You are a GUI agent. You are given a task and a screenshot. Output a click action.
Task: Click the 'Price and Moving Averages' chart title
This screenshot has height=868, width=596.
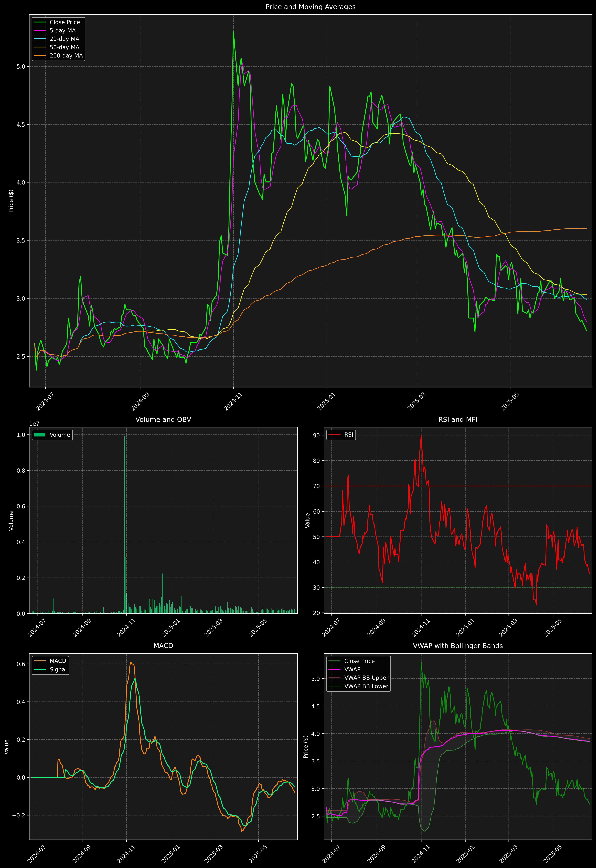pyautogui.click(x=310, y=7)
